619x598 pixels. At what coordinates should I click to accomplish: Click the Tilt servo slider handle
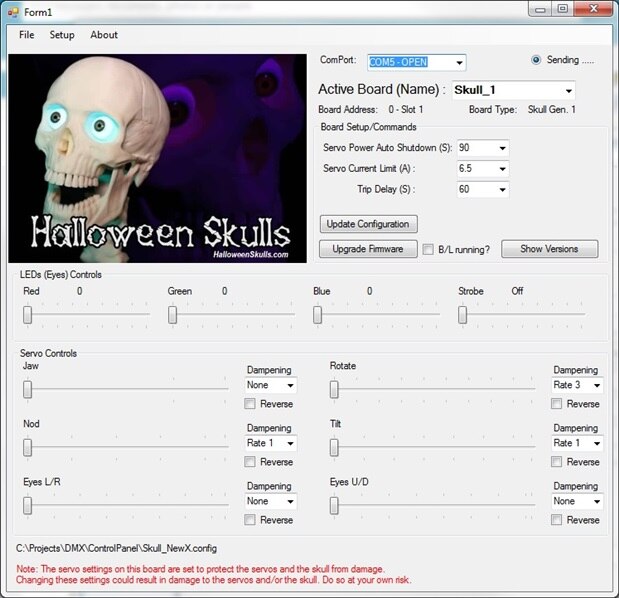click(x=334, y=447)
